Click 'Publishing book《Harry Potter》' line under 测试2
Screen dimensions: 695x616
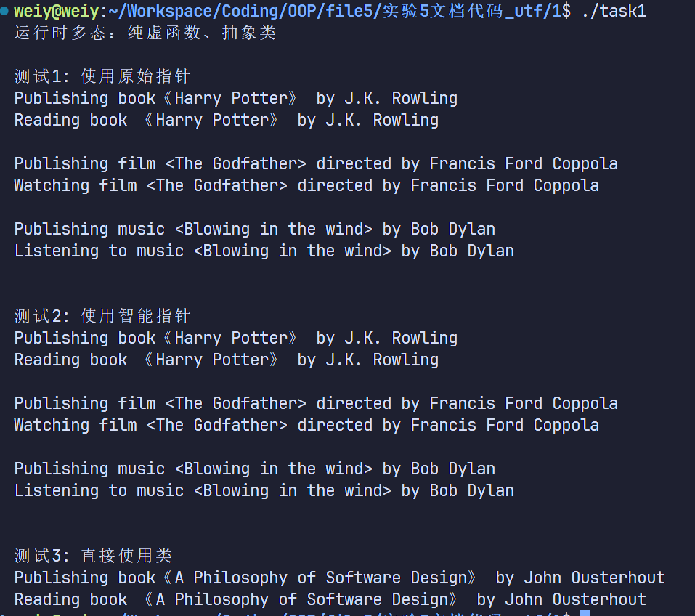(x=236, y=338)
